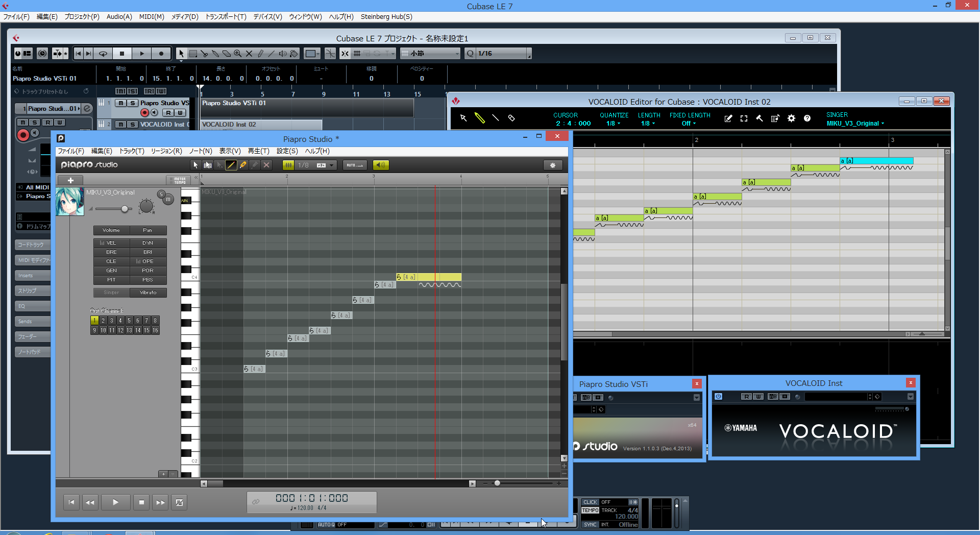This screenshot has height=535, width=980.
Task: Toggle mute m button on MIKU_V3_Original track
Action: click(168, 199)
